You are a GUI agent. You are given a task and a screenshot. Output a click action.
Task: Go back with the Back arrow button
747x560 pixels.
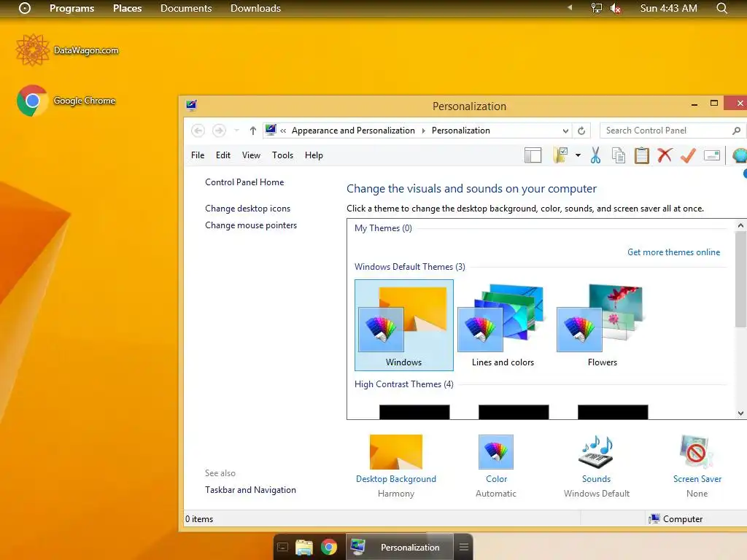pyautogui.click(x=198, y=131)
